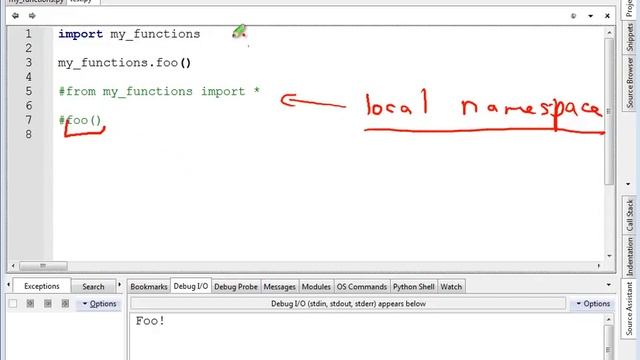Select the Debug I/O tab

[x=191, y=286]
